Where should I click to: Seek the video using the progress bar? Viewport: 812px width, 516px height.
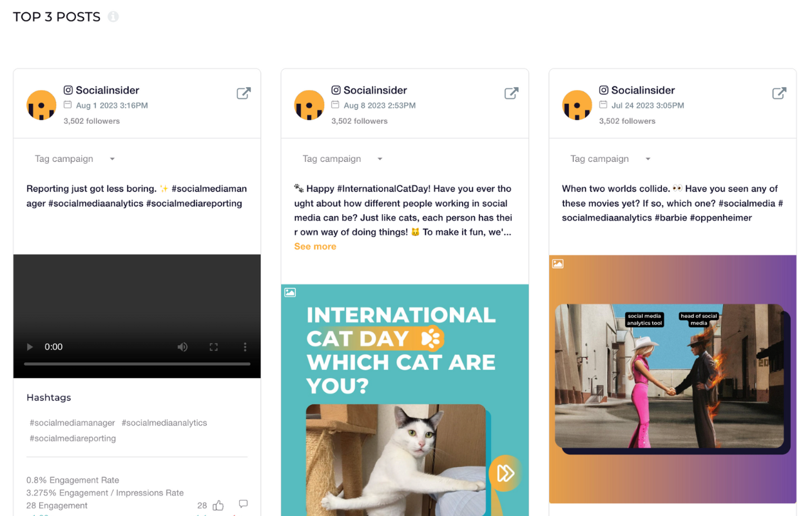(x=137, y=364)
